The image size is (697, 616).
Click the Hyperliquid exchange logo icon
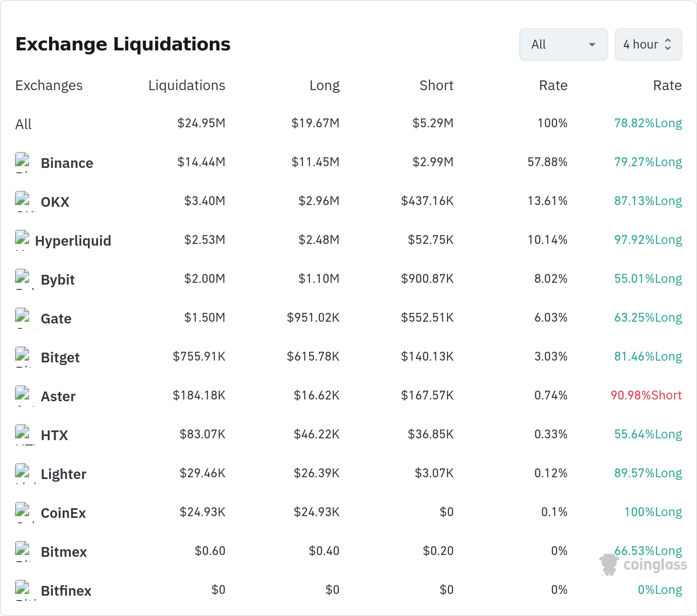tap(22, 240)
